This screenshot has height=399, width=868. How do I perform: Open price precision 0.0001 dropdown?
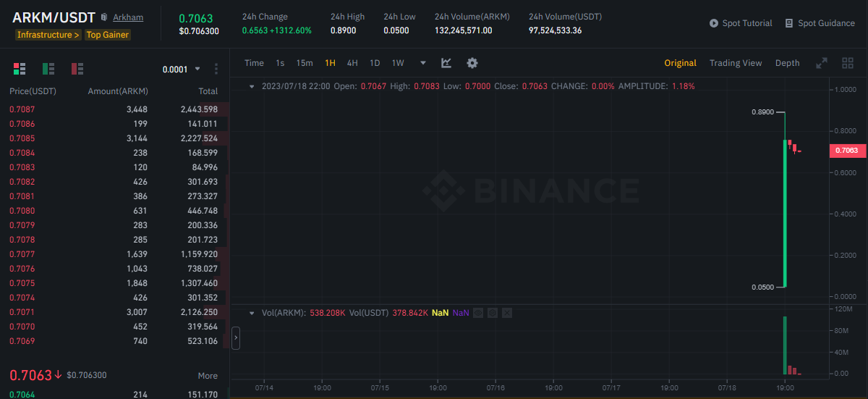182,70
